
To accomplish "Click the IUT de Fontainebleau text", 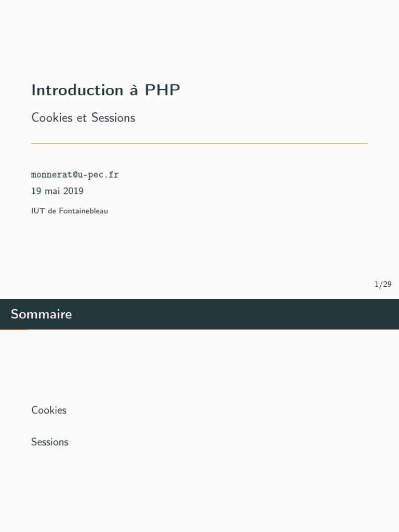I will pyautogui.click(x=70, y=211).
